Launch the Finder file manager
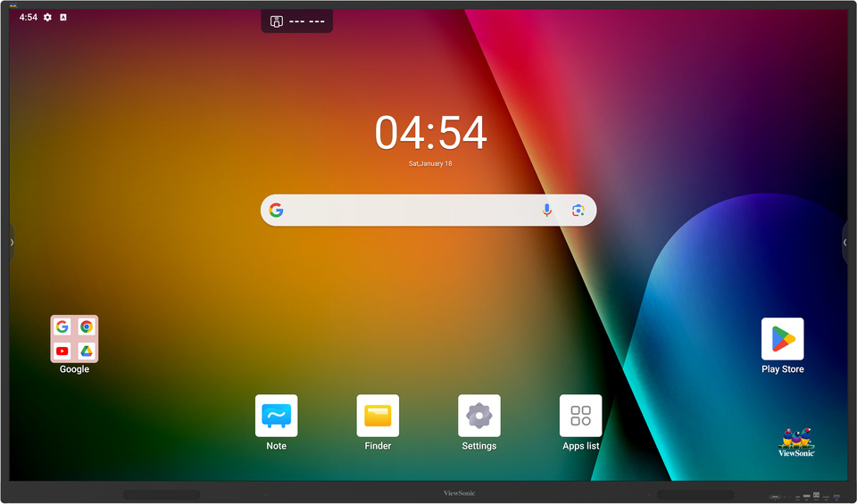857x504 pixels. tap(378, 416)
